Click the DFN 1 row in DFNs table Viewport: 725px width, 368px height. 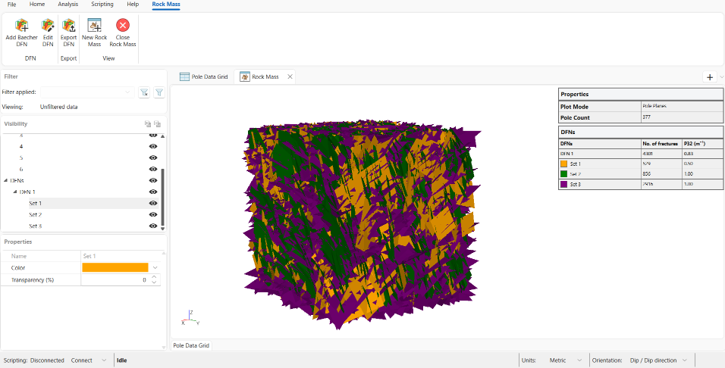point(640,153)
